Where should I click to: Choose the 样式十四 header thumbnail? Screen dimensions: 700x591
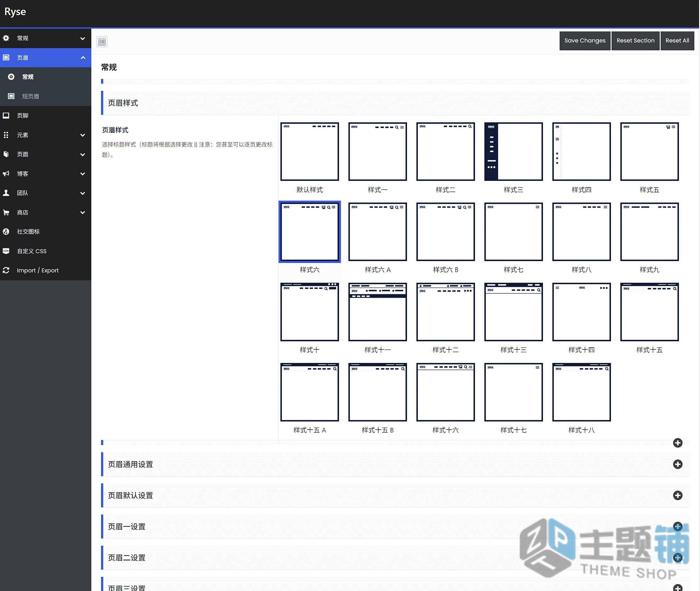582,312
